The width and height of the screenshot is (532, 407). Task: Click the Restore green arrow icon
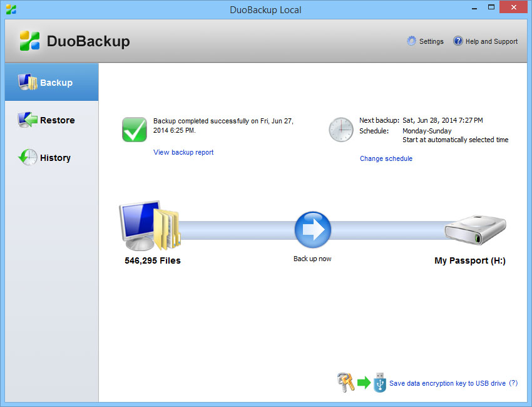tap(28, 120)
